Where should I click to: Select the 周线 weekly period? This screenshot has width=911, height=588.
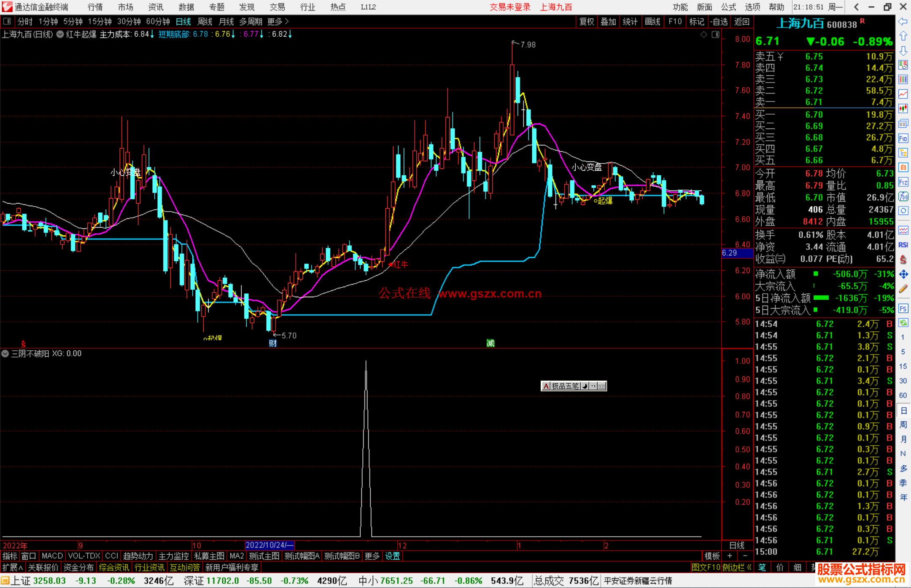205,21
